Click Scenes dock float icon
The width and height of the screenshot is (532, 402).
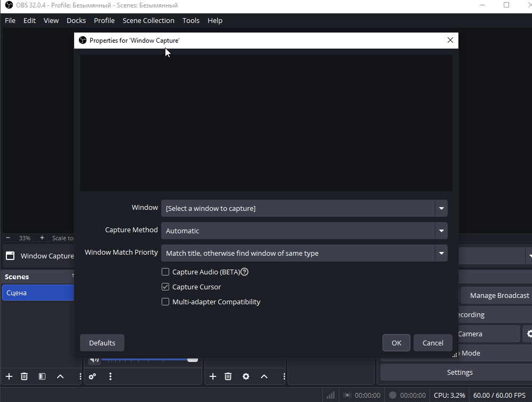click(73, 275)
